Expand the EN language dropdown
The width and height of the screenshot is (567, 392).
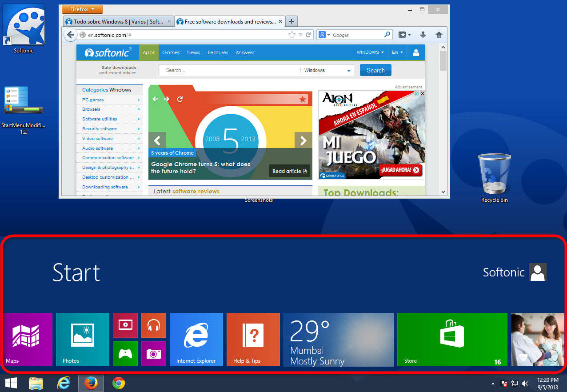397,52
